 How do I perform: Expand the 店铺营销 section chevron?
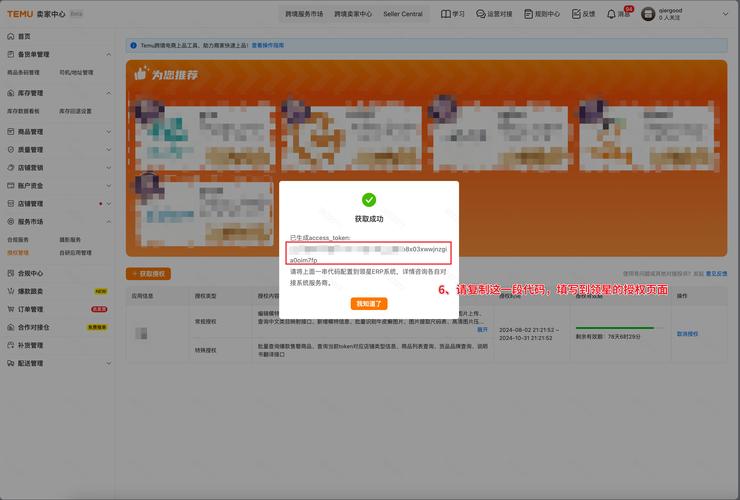pos(109,168)
